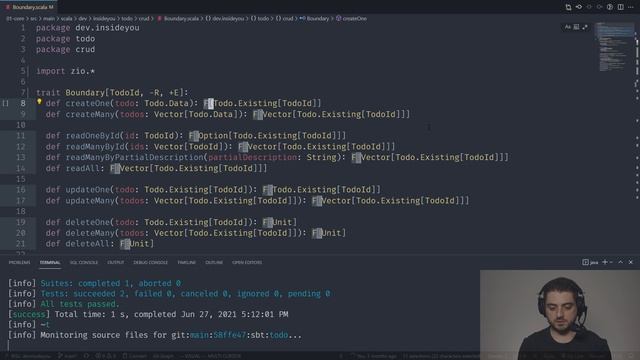
Task: Toggle the regex option beside the whole word option
Action: pyautogui.click(x=585, y=27)
